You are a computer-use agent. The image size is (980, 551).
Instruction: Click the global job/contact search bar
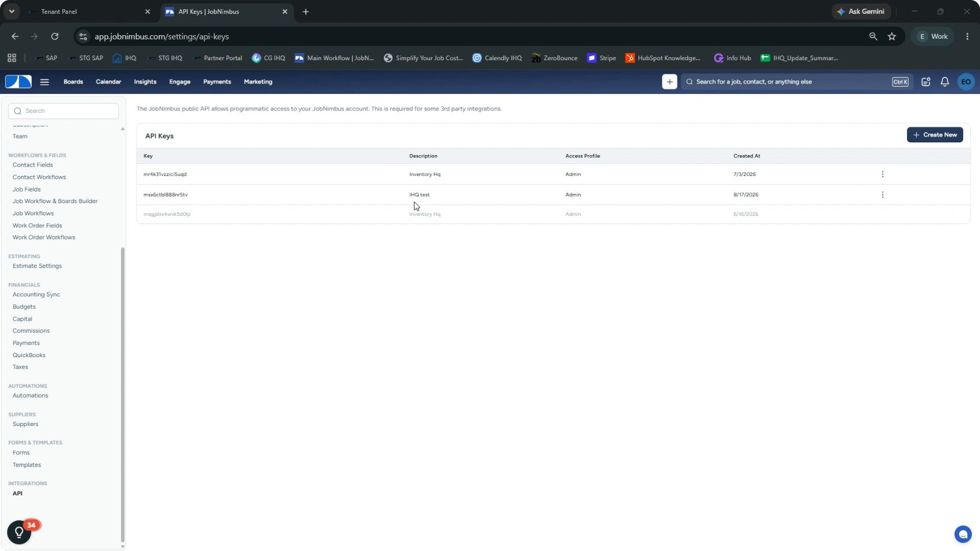pos(797,82)
